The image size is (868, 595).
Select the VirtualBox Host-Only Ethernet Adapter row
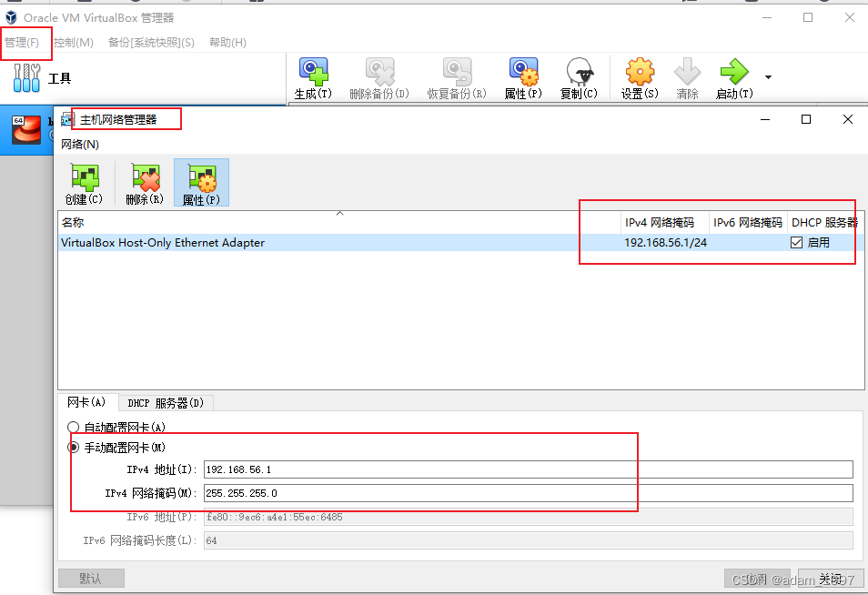(x=273, y=242)
